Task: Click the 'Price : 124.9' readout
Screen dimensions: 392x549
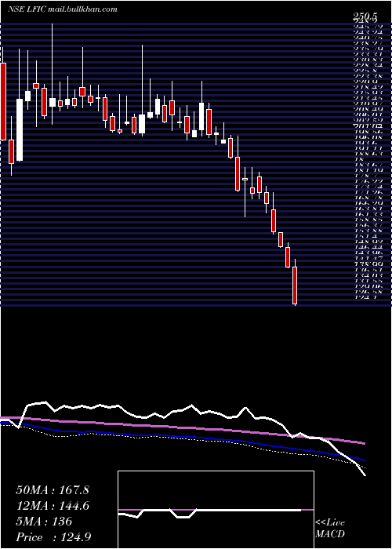Action: (x=54, y=537)
